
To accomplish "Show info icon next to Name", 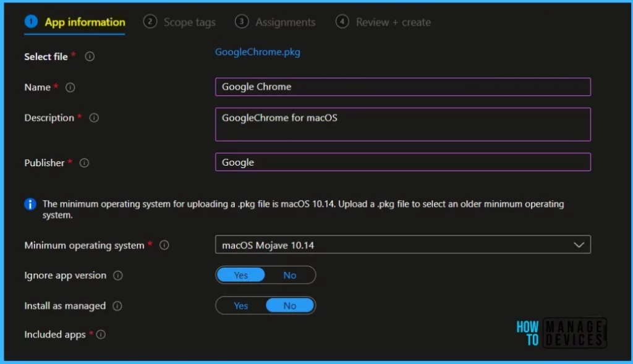I will pyautogui.click(x=70, y=87).
